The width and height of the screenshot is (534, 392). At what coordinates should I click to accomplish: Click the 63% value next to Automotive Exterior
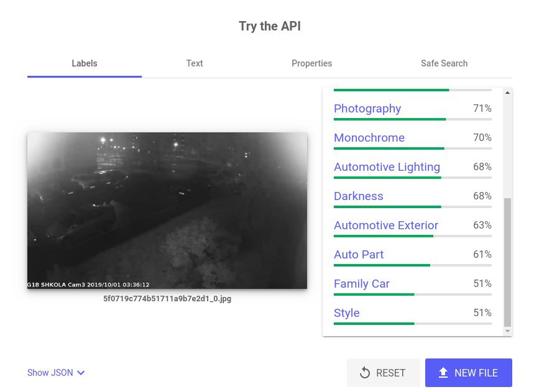pos(482,226)
